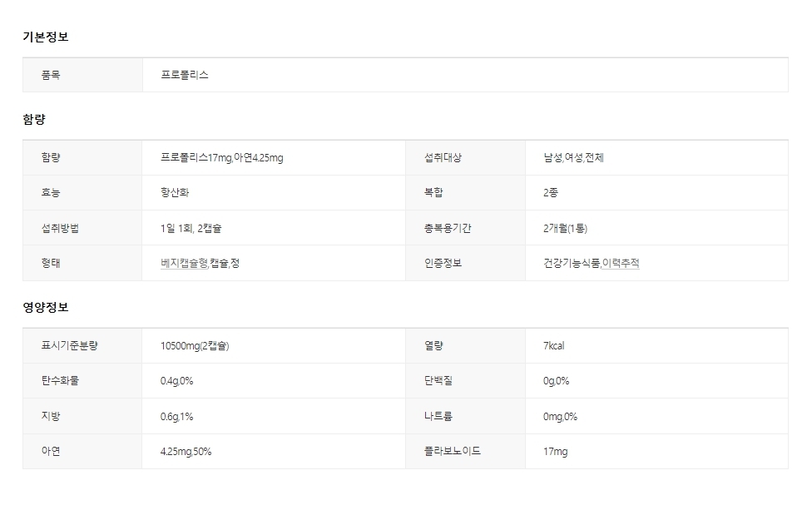Select the 0mg,0% sodium value
Screen dimensions: 812x505
click(x=560, y=416)
